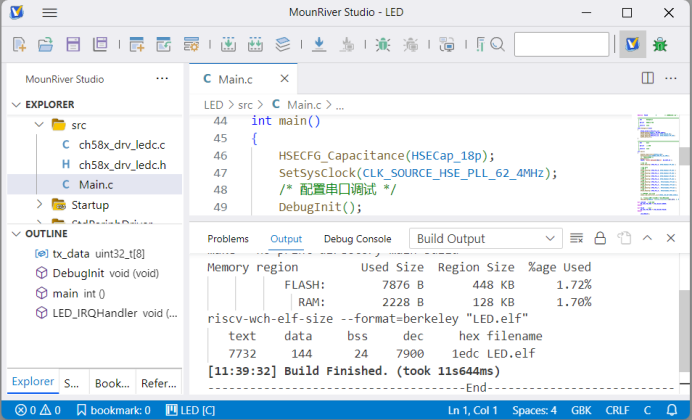Switch to the Debug Console tab
Image resolution: width=692 pixels, height=420 pixels.
pyautogui.click(x=357, y=239)
